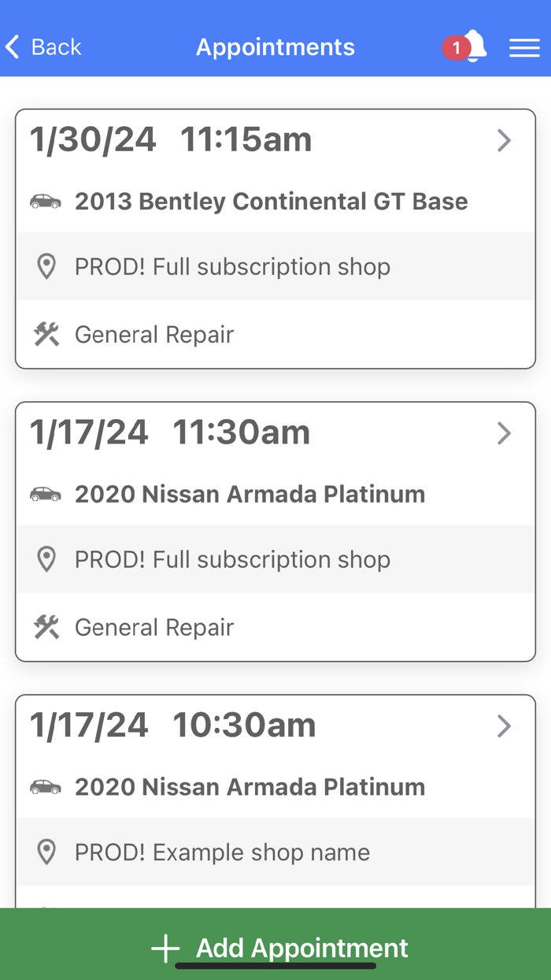
Task: Tap the car icon on the 11:30am Armada appointment
Action: click(46, 494)
